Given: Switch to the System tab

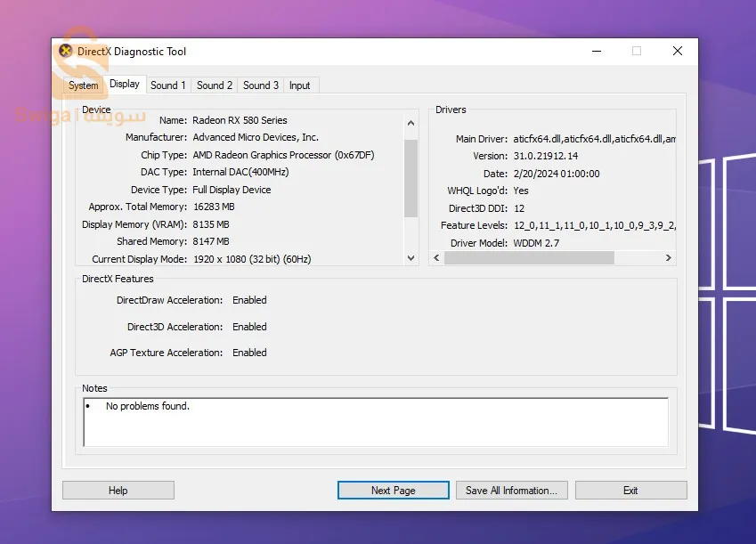Looking at the screenshot, I should (x=84, y=85).
